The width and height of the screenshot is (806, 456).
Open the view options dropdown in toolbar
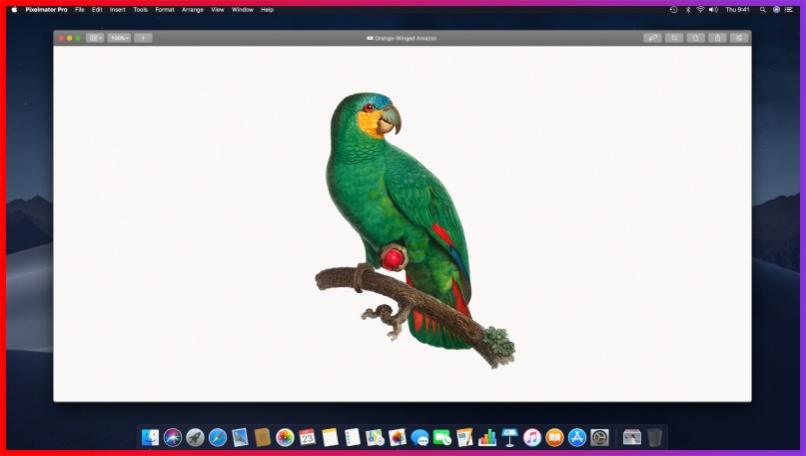pyautogui.click(x=95, y=38)
